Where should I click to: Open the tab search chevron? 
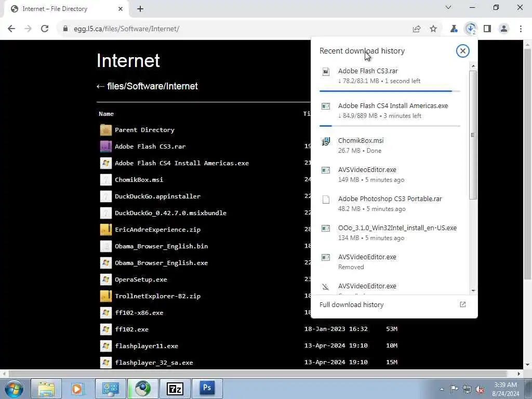click(x=448, y=7)
